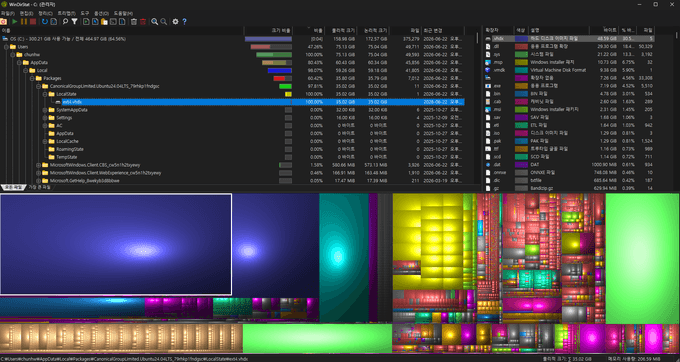Collapse the Users folder node
680x362 pixels.
(x=6, y=47)
